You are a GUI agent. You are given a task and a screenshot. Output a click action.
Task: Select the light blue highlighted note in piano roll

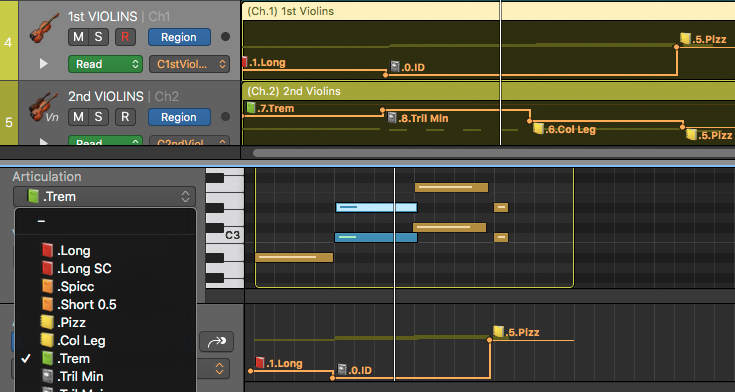(376, 207)
